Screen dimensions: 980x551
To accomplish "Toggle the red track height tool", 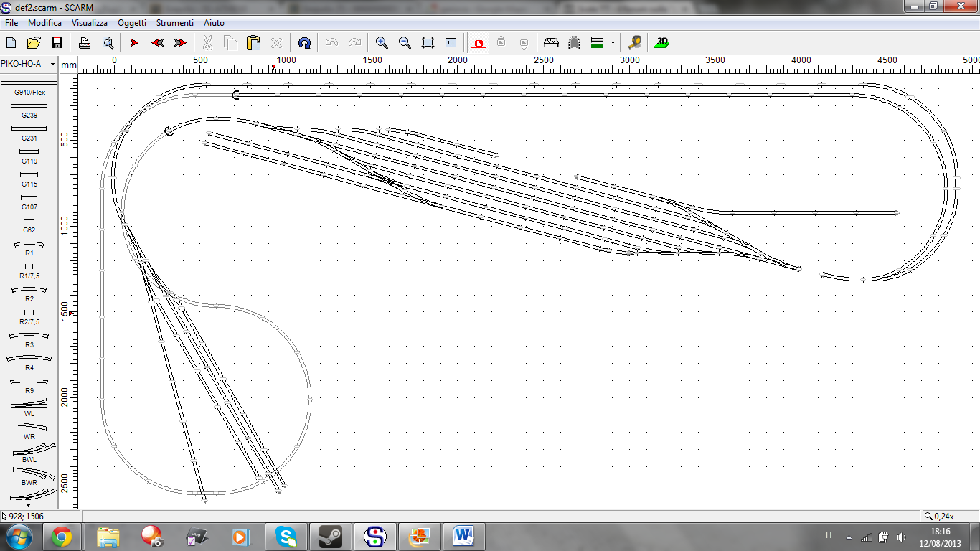I will (x=479, y=43).
